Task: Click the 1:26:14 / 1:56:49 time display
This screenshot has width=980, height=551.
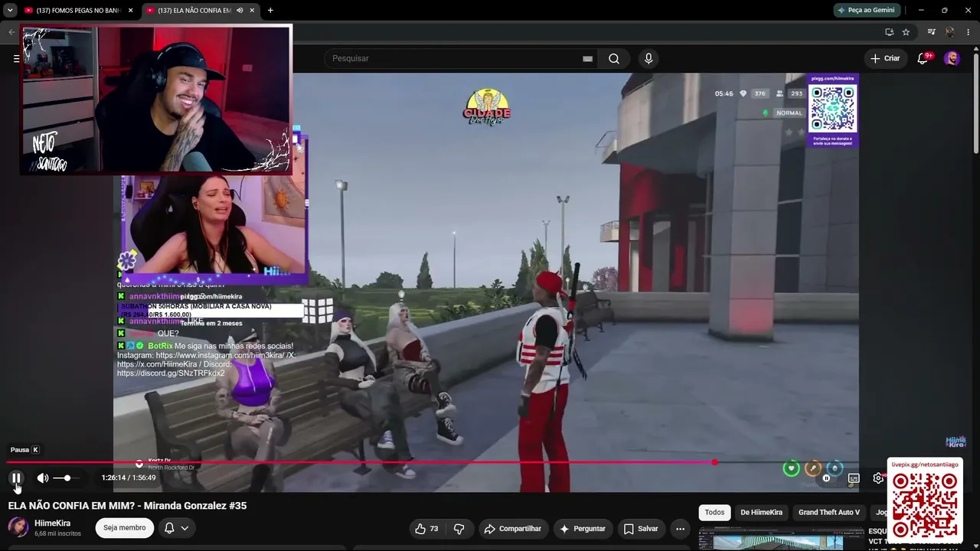Action: tap(129, 478)
